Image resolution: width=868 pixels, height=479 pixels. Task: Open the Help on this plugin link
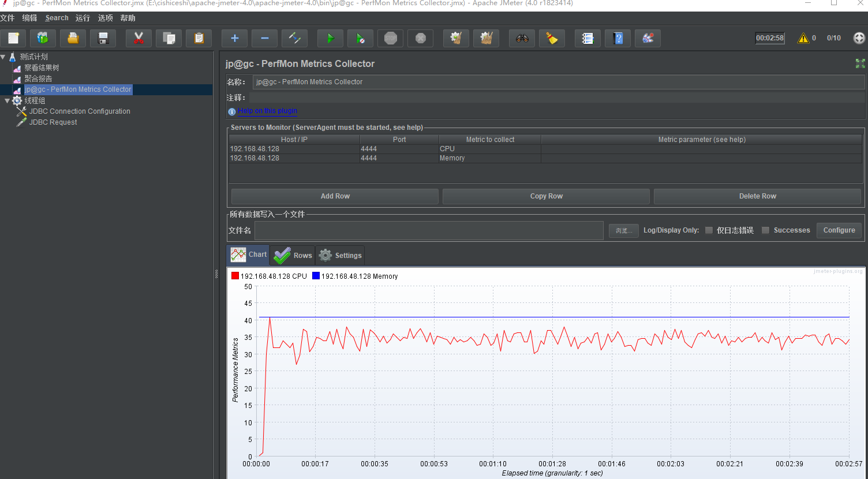267,111
